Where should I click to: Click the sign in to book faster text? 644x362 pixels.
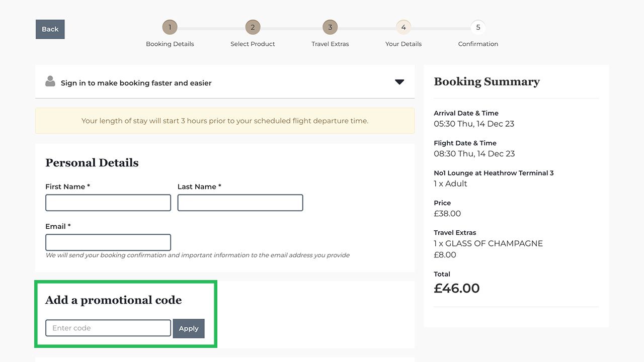(x=136, y=83)
